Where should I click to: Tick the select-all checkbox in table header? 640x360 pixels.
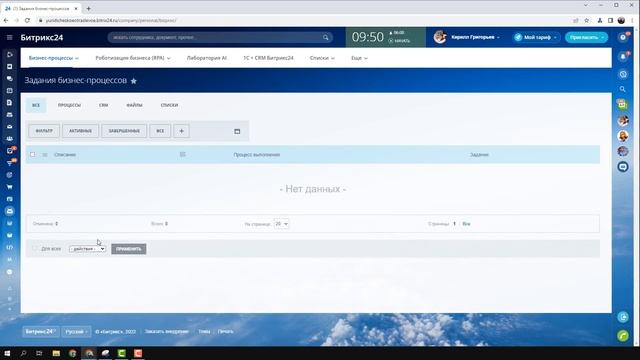[33, 154]
